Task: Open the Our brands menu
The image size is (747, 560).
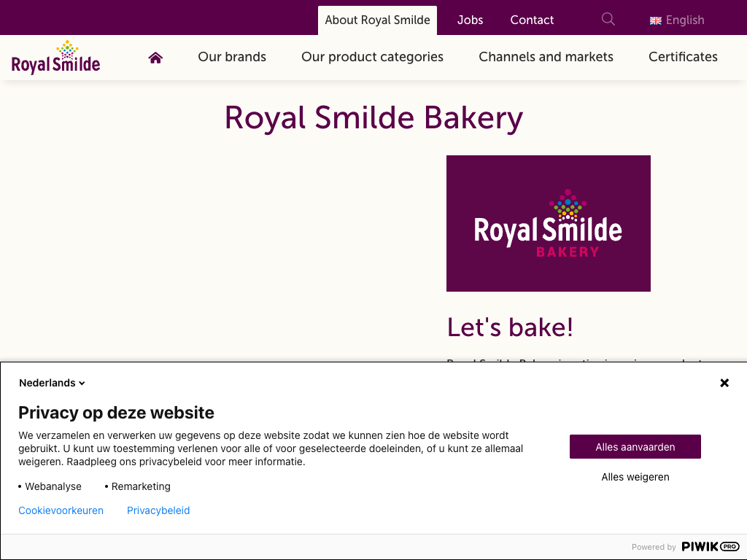Action: 232,57
